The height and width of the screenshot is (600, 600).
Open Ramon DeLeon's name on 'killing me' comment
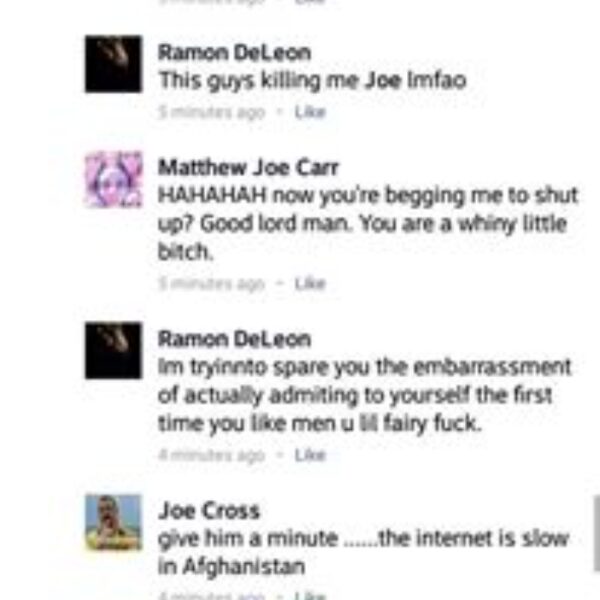[x=235, y=52]
